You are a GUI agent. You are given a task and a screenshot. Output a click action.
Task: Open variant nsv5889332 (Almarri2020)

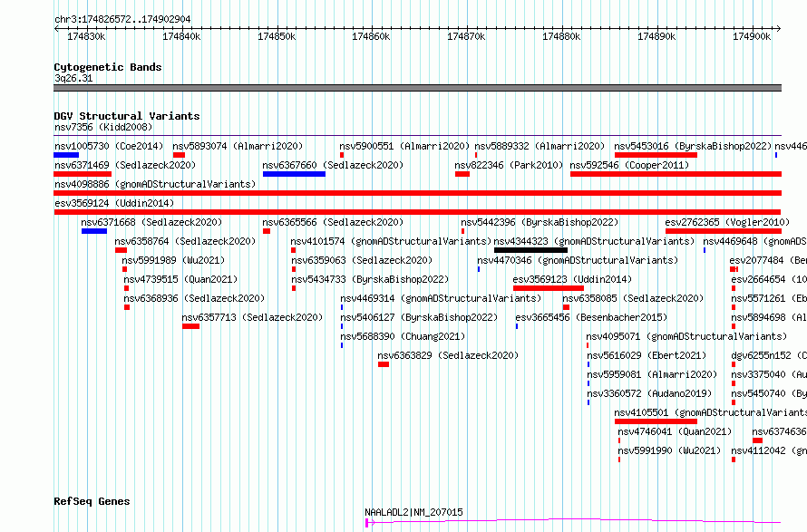540,146
